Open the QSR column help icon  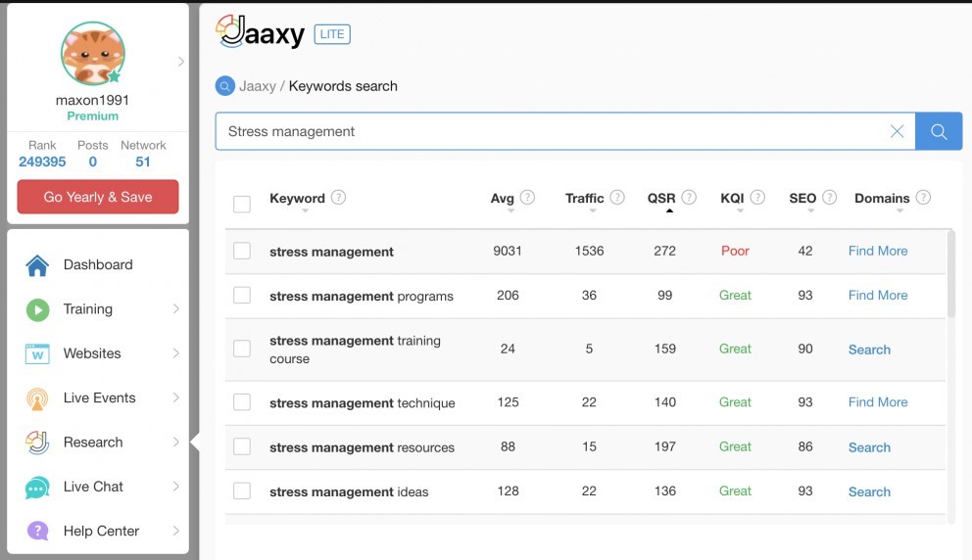tap(689, 198)
